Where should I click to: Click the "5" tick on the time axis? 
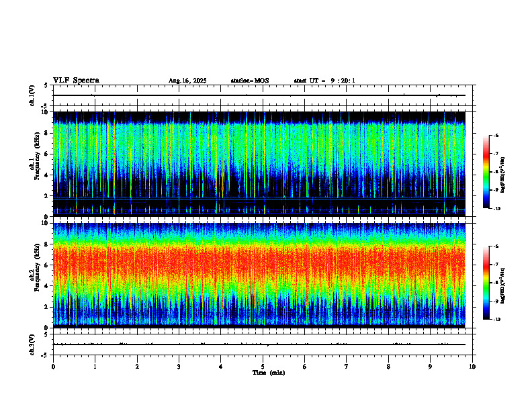coord(263,367)
